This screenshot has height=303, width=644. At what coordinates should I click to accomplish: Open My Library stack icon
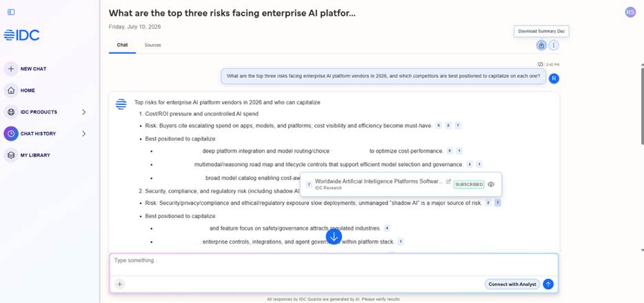11,155
